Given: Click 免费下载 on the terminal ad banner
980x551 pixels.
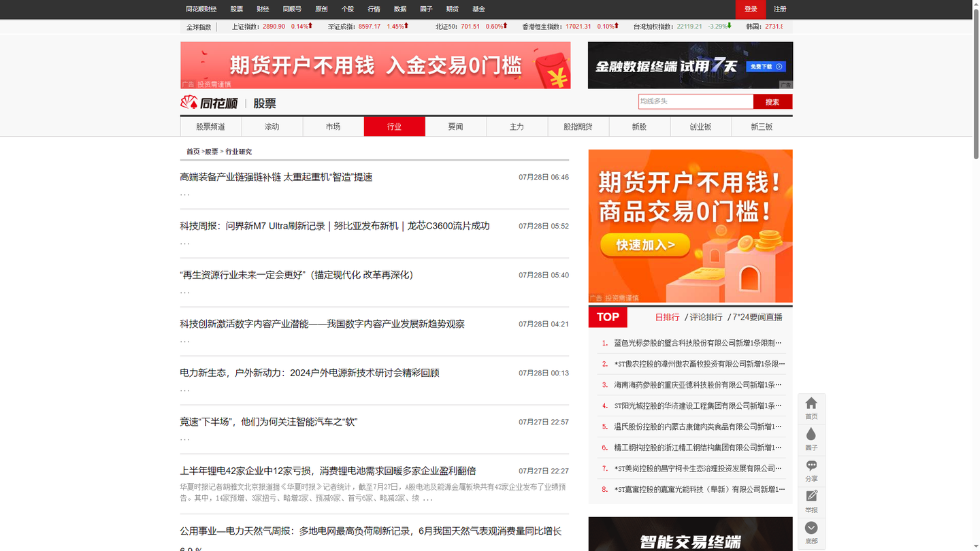Looking at the screenshot, I should [x=766, y=67].
